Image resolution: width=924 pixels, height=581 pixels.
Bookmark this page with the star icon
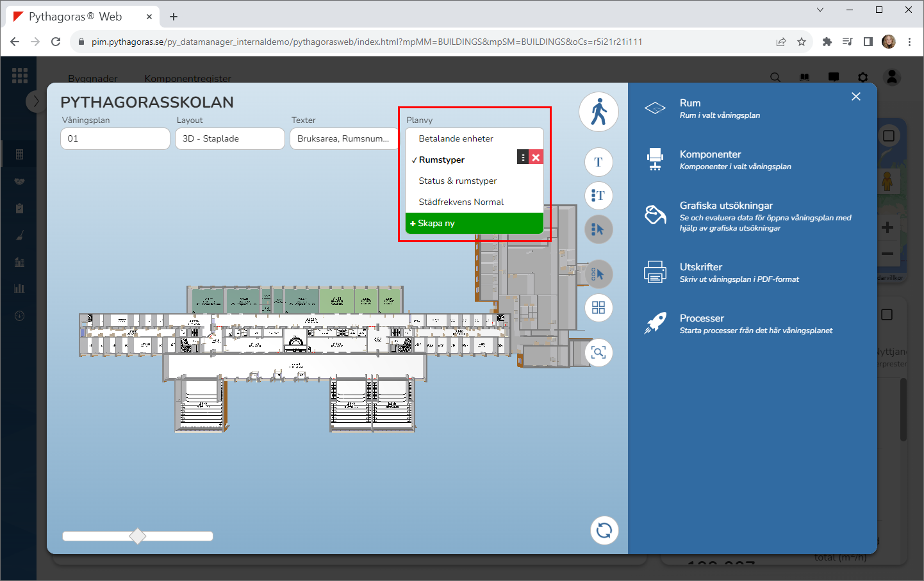pos(801,42)
